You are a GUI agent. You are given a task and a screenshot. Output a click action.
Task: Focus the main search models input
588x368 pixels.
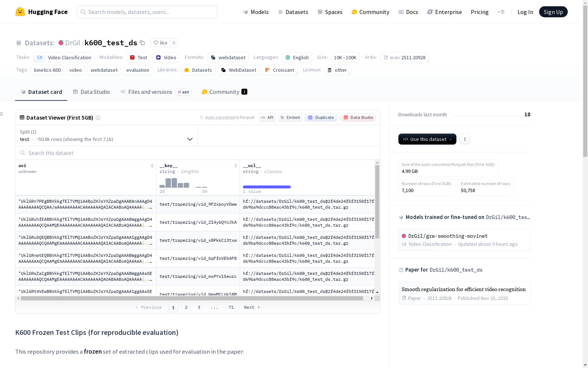click(147, 12)
